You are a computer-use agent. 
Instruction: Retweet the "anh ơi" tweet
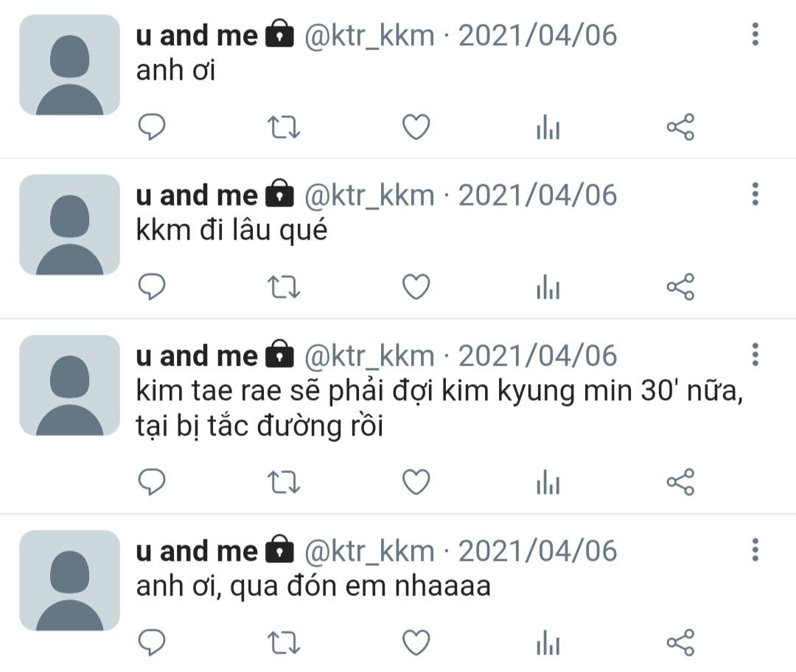pyautogui.click(x=284, y=127)
